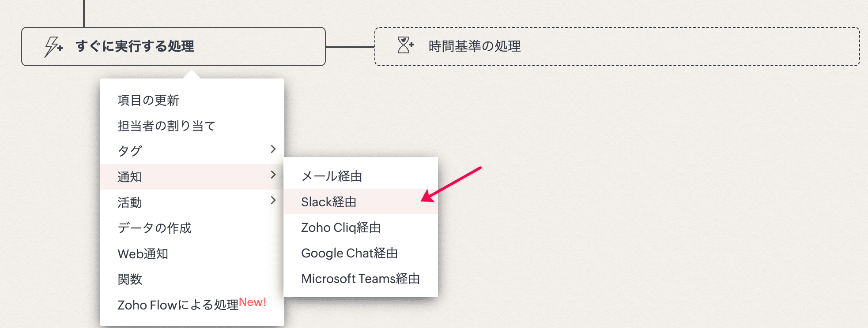Viewport: 868px width, 328px height.
Task: Select 項目の更新 from the menu
Action: click(148, 101)
